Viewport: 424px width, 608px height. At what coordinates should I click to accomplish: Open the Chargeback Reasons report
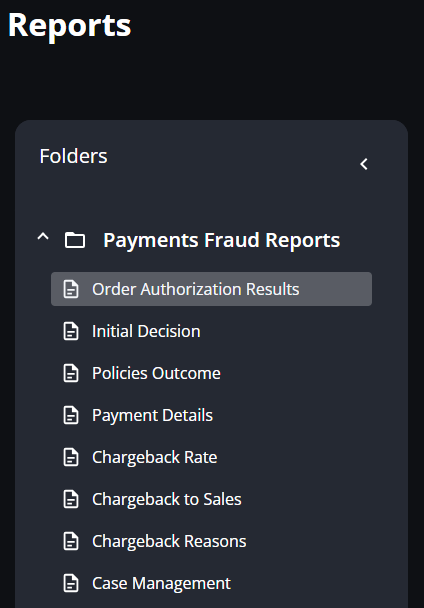pos(169,541)
